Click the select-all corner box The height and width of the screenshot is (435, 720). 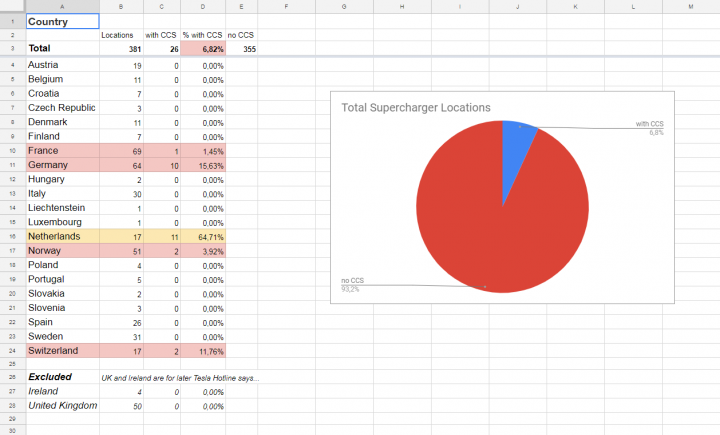pyautogui.click(x=12, y=6)
